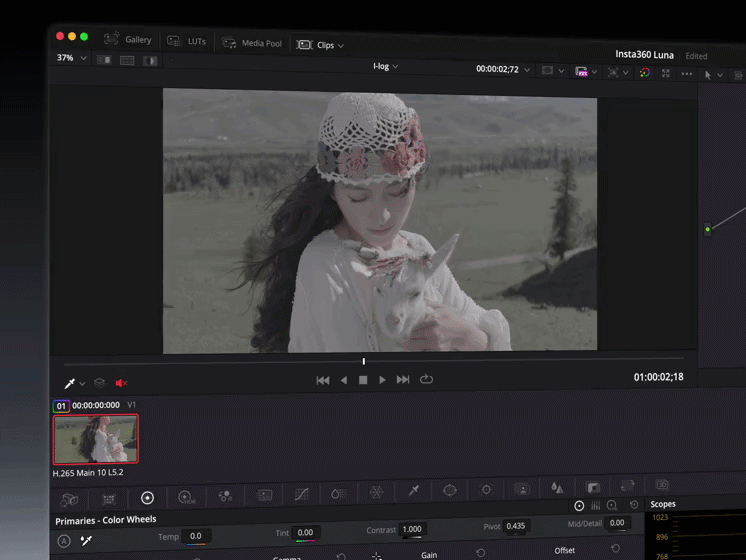Open the Media Pool panel
Viewport: 746px width, 560px height.
pyautogui.click(x=252, y=43)
